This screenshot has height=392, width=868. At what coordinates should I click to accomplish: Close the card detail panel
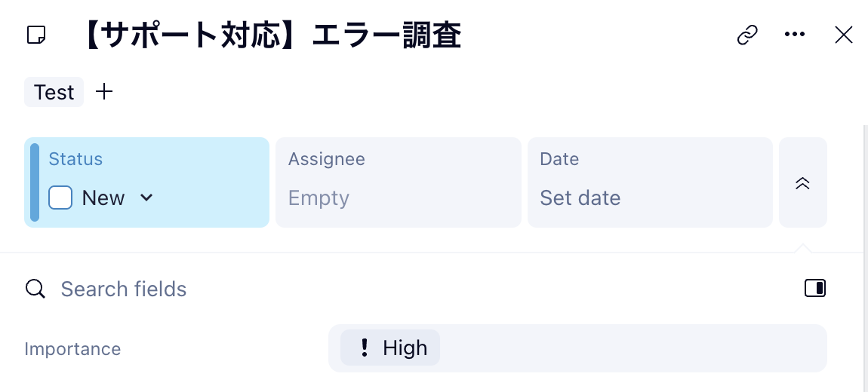[843, 35]
